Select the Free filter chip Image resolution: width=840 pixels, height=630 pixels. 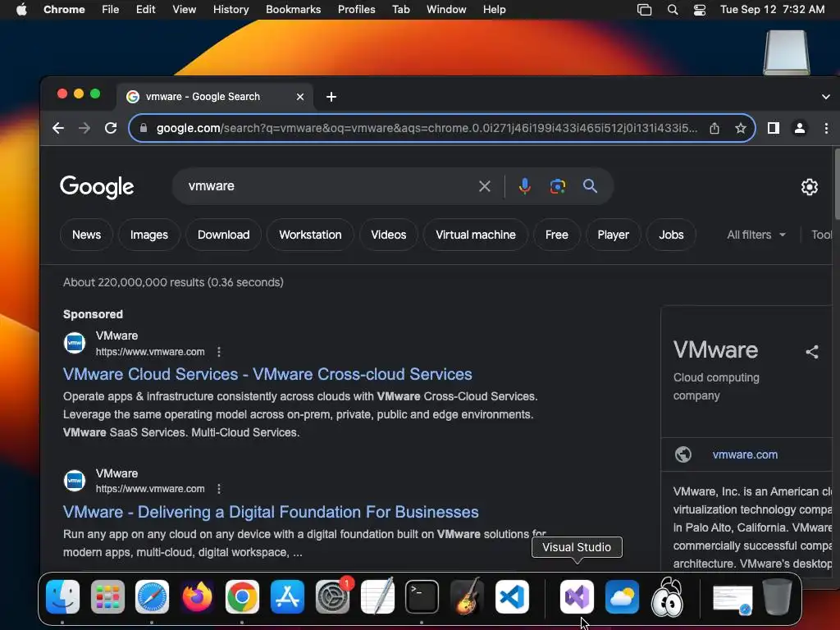tap(557, 235)
